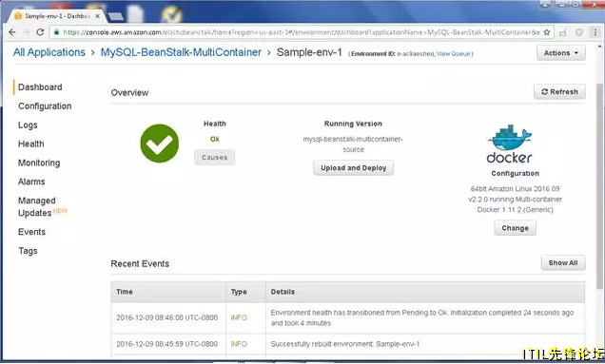Reload the page with the refresh icon
The height and width of the screenshot is (364, 605).
40,32
